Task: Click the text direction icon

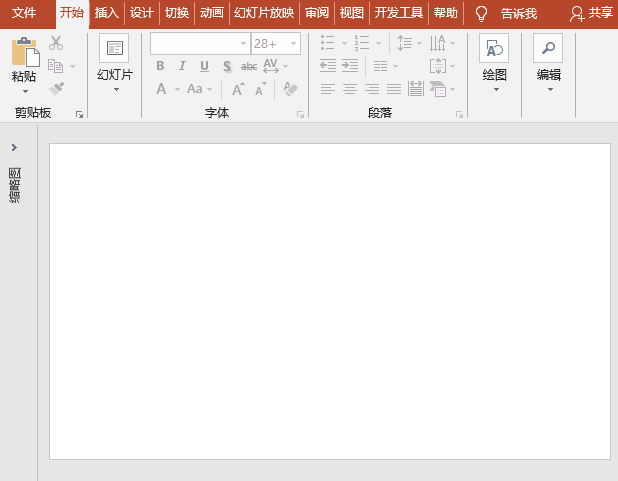Action: coord(437,43)
